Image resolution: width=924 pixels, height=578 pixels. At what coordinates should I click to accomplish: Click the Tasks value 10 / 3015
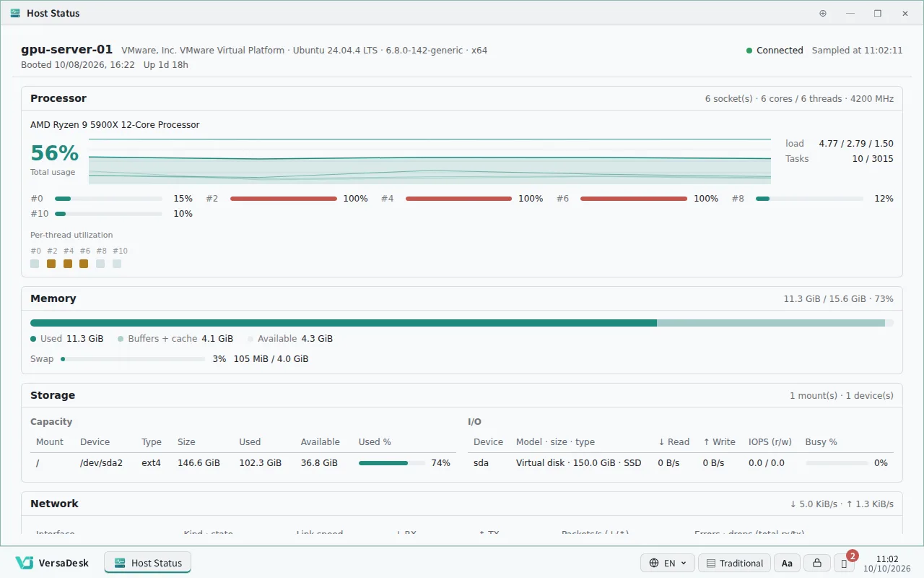pyautogui.click(x=872, y=159)
